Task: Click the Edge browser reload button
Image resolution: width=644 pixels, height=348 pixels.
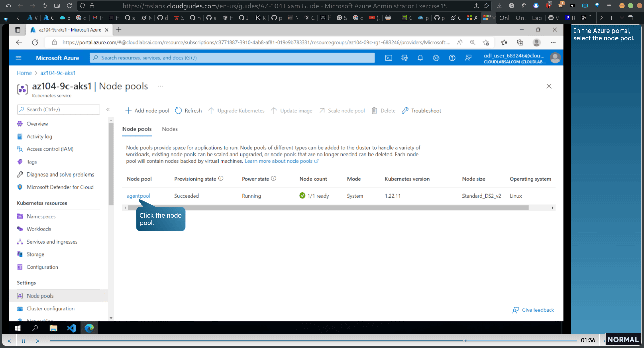Action: (x=35, y=42)
